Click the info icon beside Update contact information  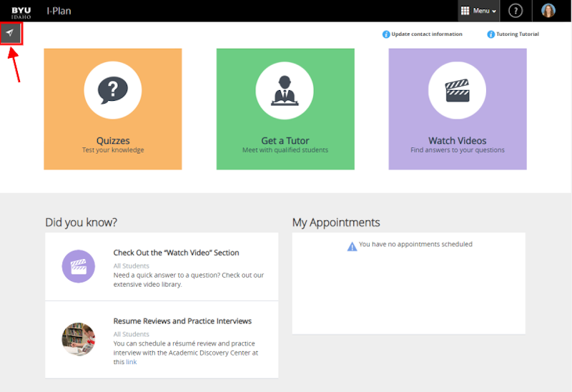386,34
